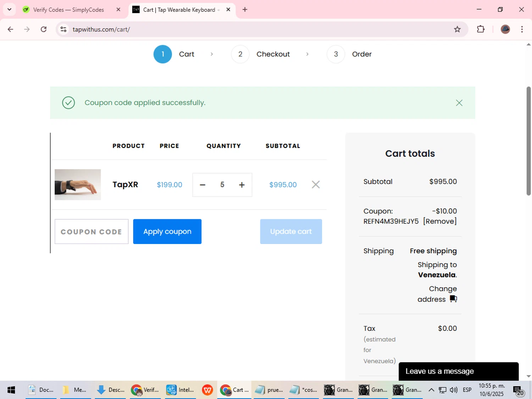Image resolution: width=532 pixels, height=399 pixels.
Task: Click the Free shipping text
Action: [x=433, y=251]
